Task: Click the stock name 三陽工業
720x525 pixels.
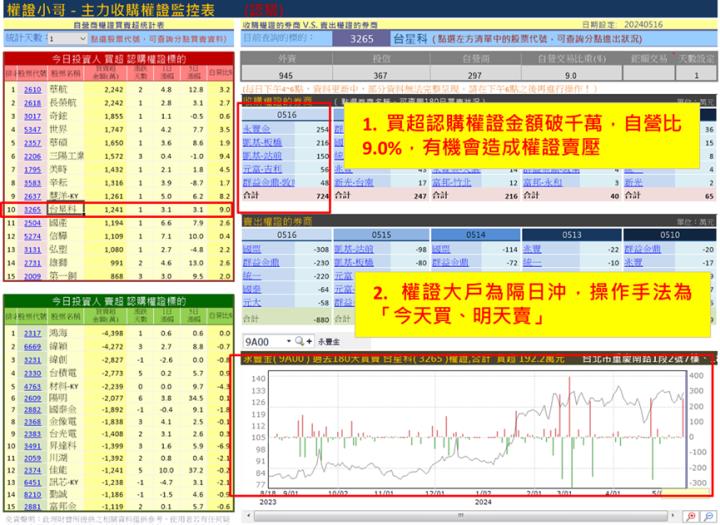Action: click(x=67, y=156)
